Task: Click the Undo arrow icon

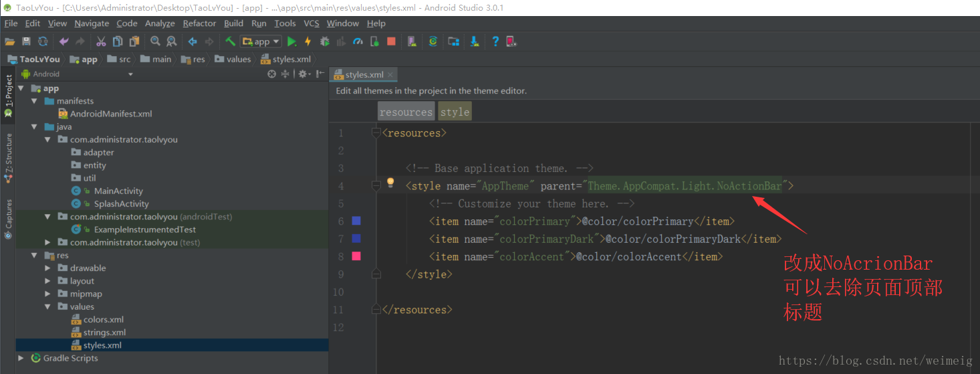Action: 64,41
